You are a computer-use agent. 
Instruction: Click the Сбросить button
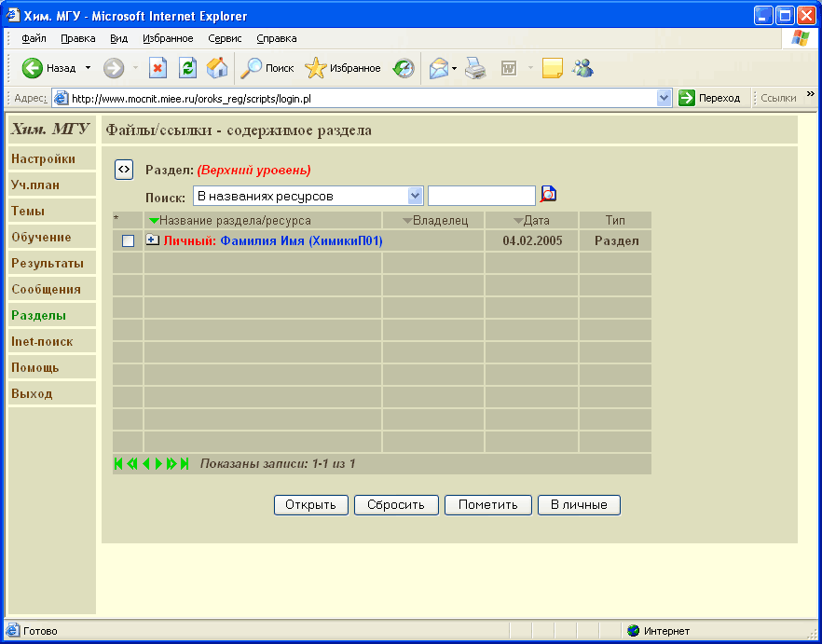[396, 505]
